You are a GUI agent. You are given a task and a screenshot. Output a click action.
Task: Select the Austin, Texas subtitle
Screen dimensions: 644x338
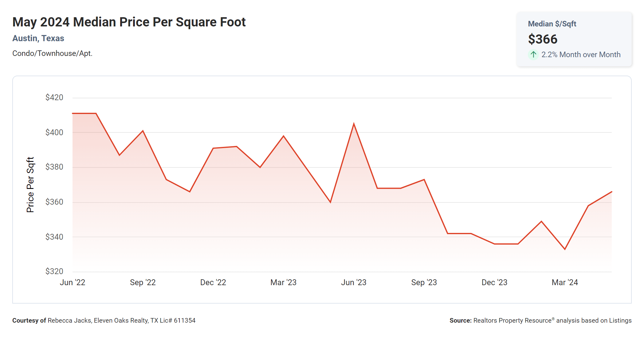(38, 38)
